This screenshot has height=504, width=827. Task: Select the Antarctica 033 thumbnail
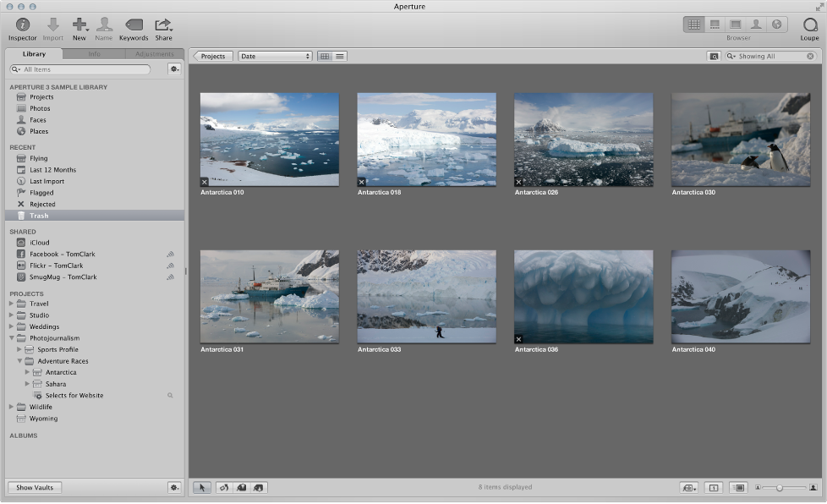(x=426, y=296)
